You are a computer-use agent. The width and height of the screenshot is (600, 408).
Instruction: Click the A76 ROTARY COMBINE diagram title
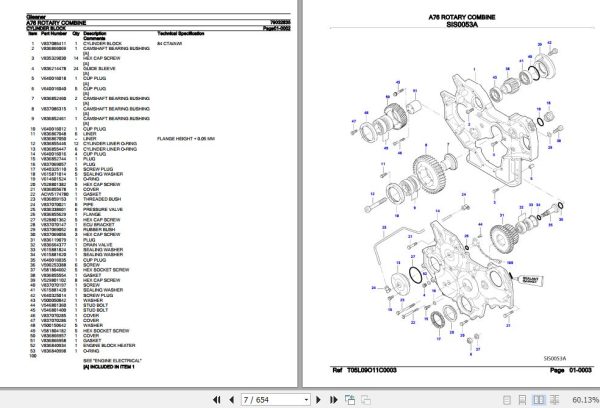462,17
